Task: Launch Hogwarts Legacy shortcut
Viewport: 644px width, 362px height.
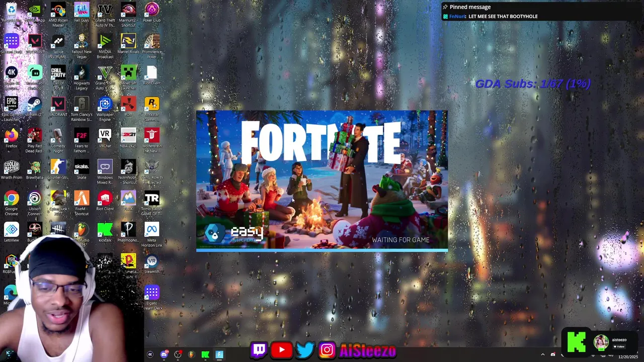Action: point(82,78)
